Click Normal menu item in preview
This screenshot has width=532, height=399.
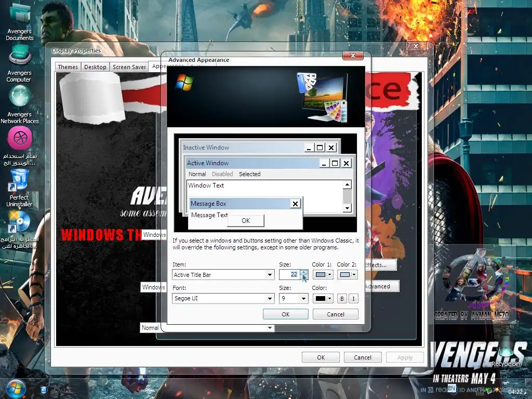click(x=197, y=174)
